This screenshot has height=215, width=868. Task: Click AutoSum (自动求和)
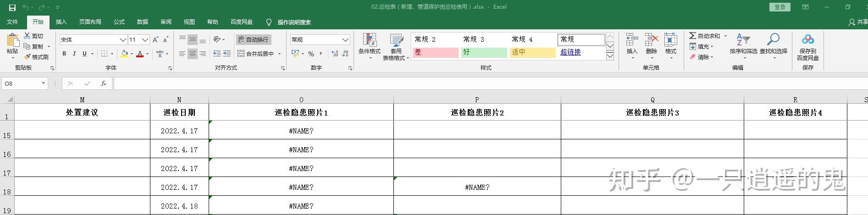pos(705,36)
